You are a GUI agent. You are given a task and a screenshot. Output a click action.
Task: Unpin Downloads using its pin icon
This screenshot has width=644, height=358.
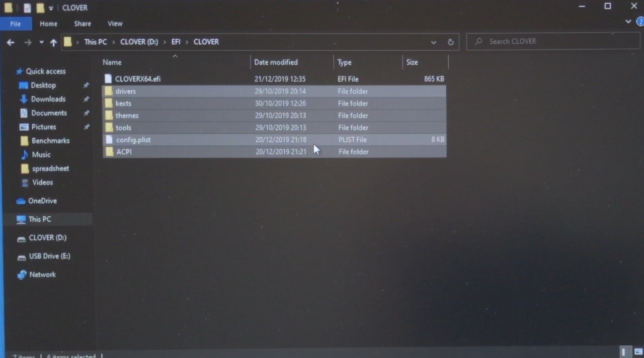86,99
